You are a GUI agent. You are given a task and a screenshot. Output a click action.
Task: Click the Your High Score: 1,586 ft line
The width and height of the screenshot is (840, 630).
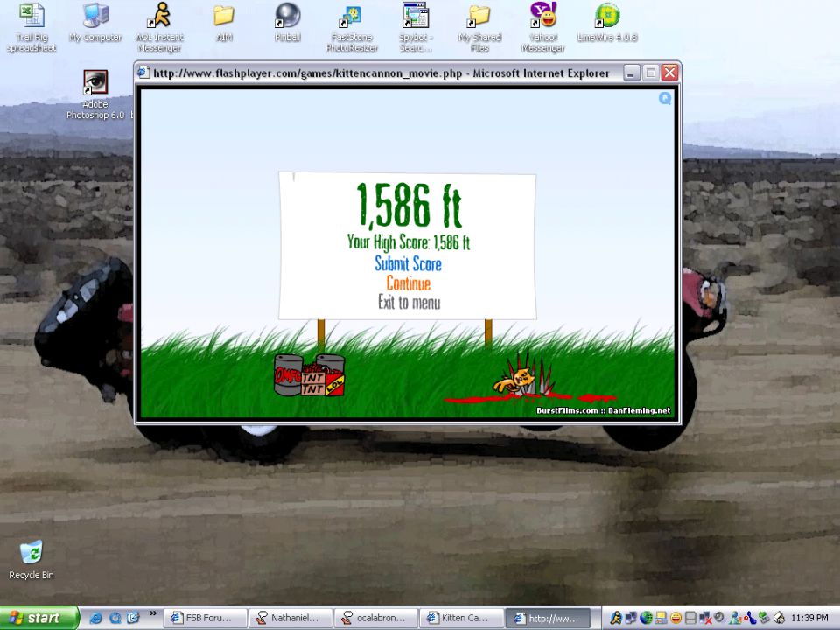point(409,242)
